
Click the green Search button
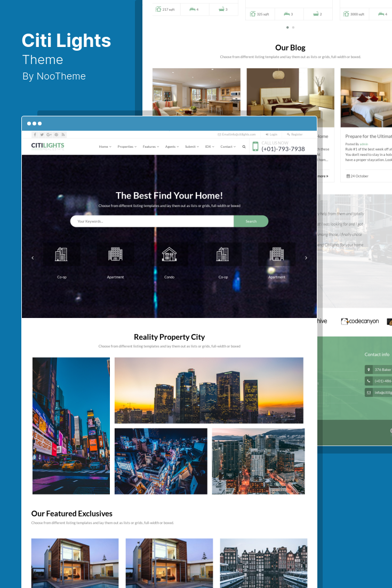point(251,221)
